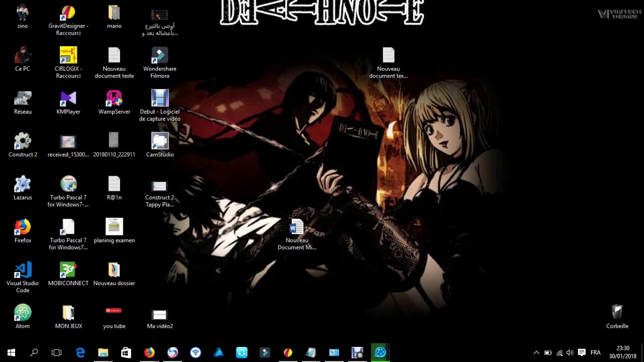Click the blue Wi-Fi hotspot taskbar icon
The height and width of the screenshot is (362, 644).
(x=196, y=352)
